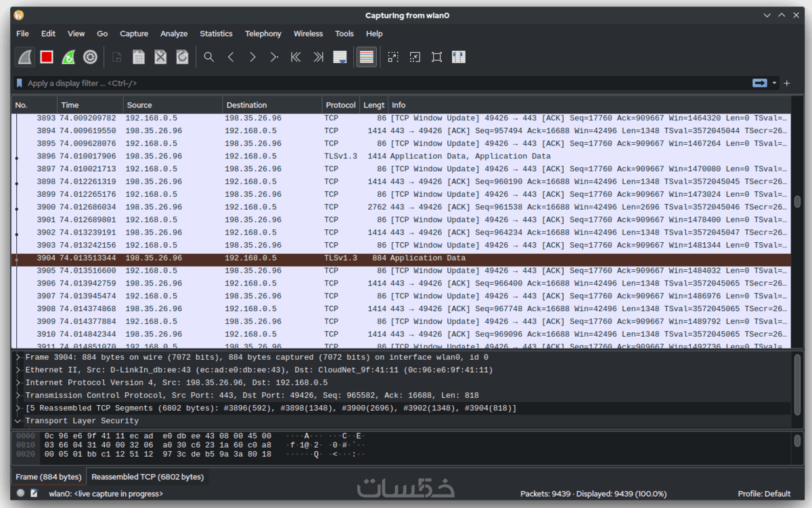The height and width of the screenshot is (508, 812).
Task: Expand the Ethernet II detail row
Action: (x=18, y=370)
